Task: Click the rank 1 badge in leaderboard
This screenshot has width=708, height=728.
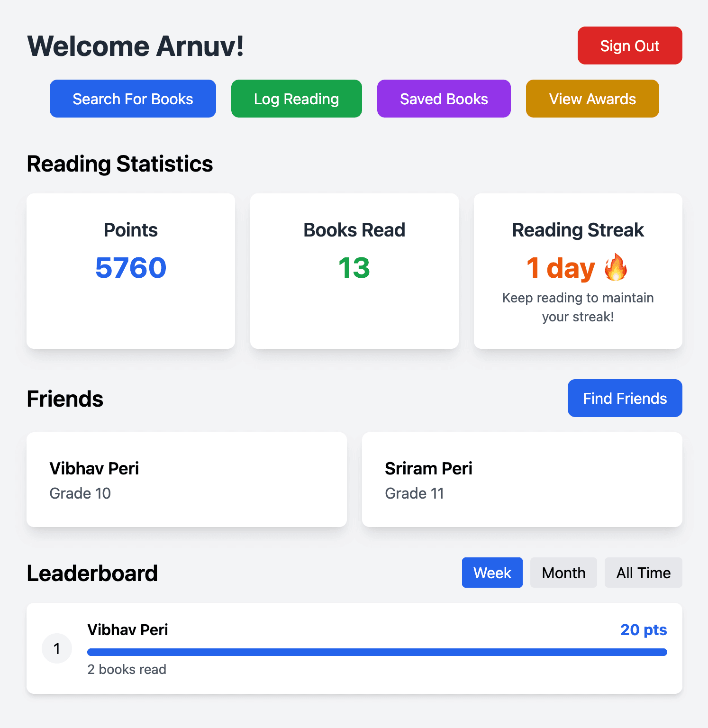Action: coord(57,648)
